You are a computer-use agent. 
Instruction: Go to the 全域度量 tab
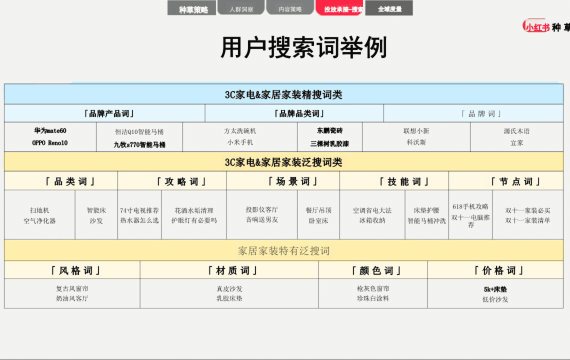pyautogui.click(x=389, y=8)
